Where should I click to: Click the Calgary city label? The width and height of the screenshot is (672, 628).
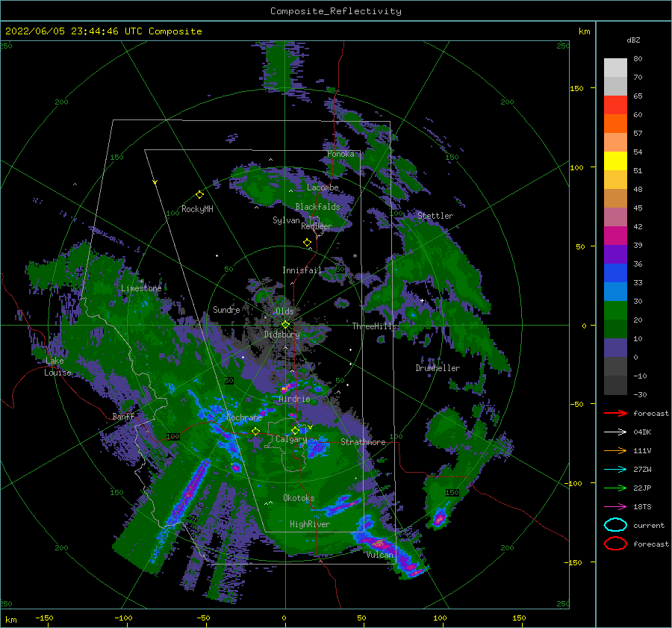[291, 439]
